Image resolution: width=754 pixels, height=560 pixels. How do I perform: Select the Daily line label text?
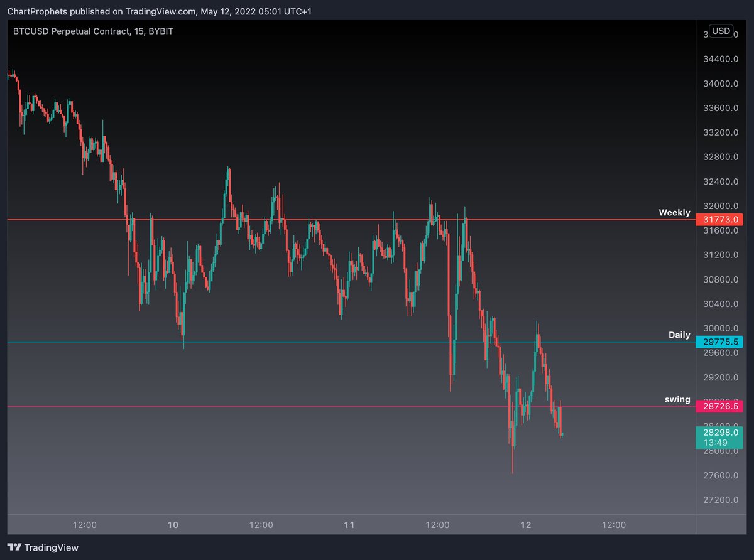pyautogui.click(x=679, y=335)
